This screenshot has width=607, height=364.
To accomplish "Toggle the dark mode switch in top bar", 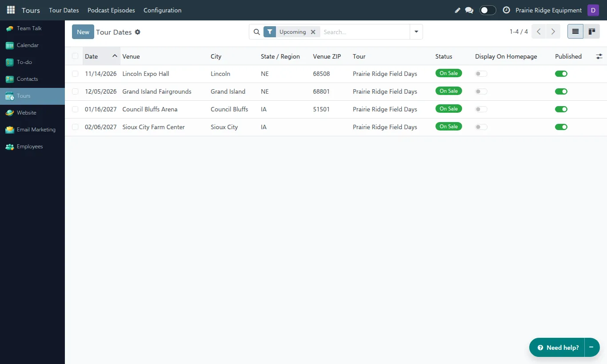I will click(487, 10).
